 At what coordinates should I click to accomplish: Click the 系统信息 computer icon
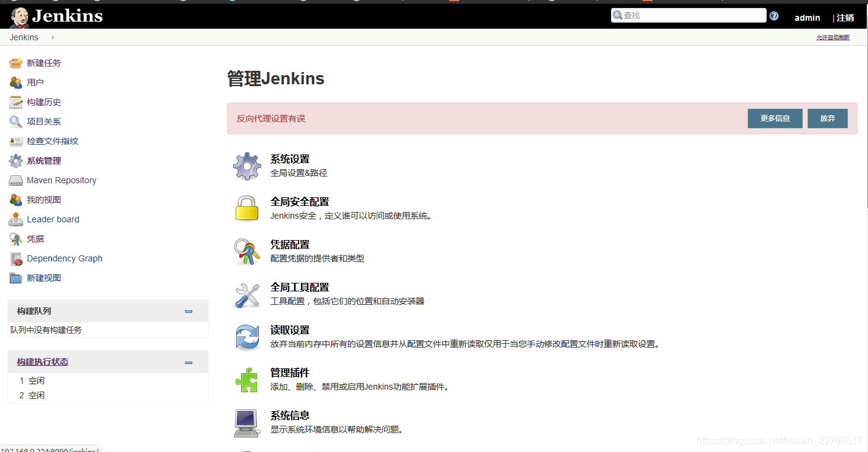point(247,423)
